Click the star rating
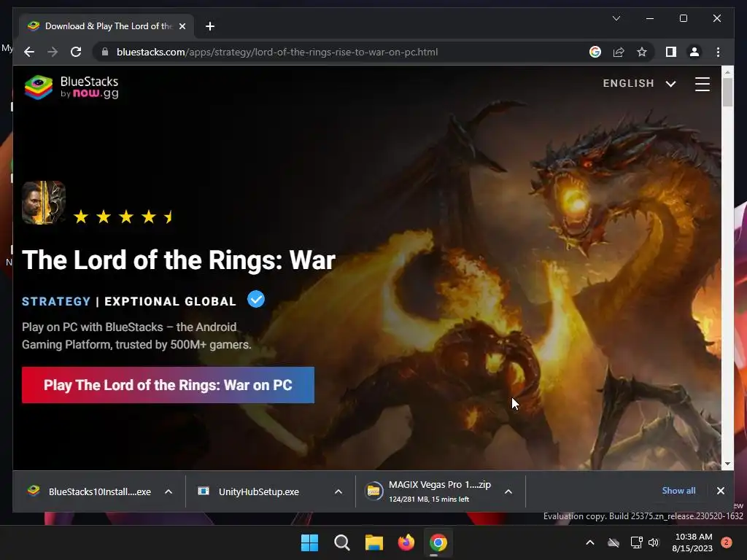This screenshot has height=560, width=747. 124,217
